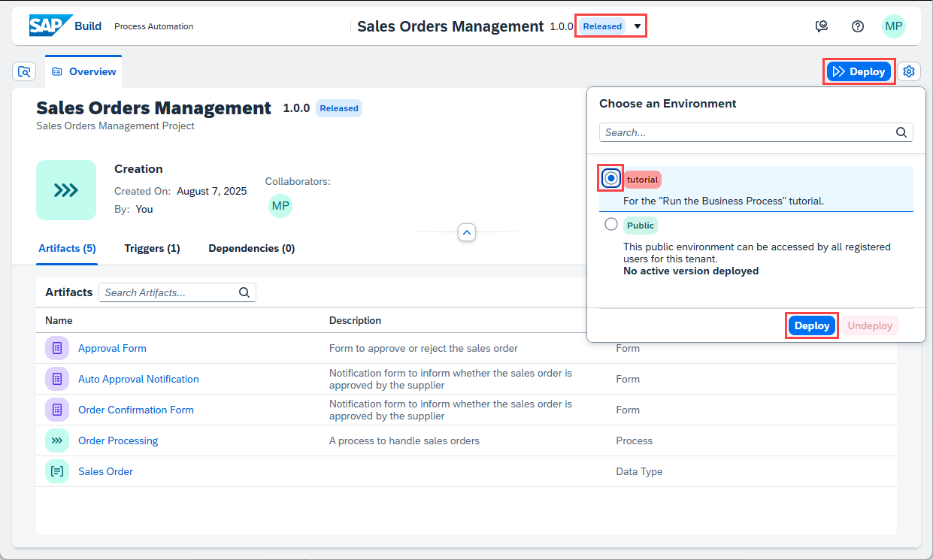933x560 pixels.
Task: Select the Public environment radio button
Action: point(611,224)
